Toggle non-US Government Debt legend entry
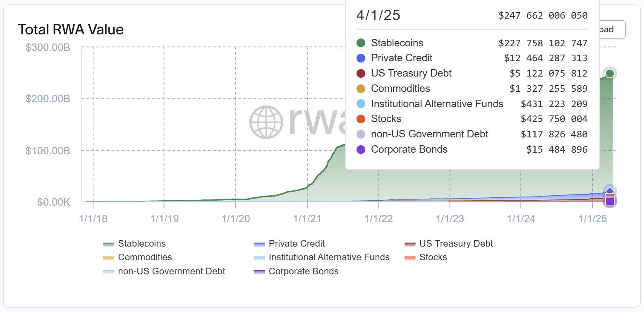 tap(164, 271)
